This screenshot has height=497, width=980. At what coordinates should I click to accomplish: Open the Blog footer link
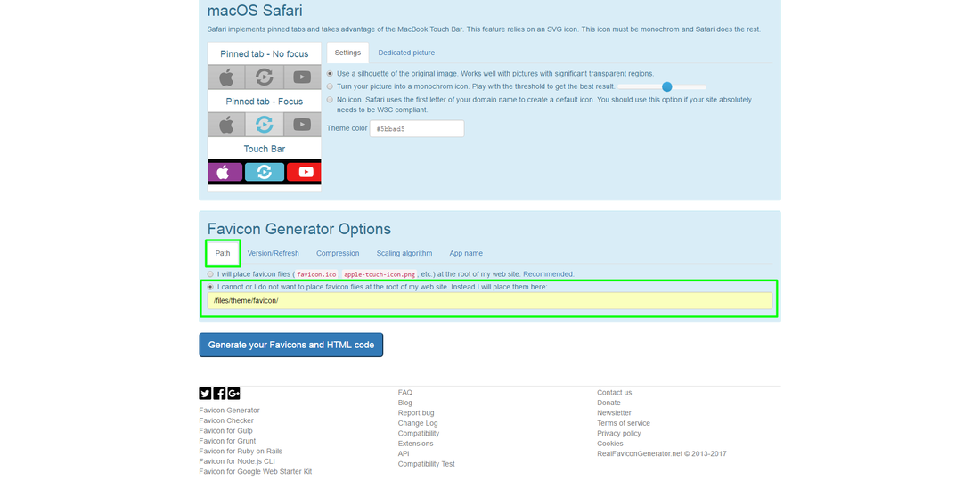pyautogui.click(x=405, y=403)
